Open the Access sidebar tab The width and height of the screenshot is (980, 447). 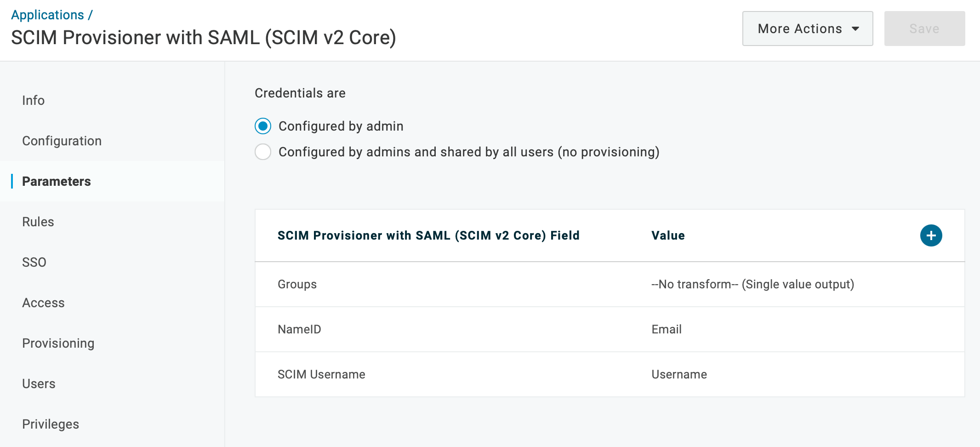[x=43, y=303]
